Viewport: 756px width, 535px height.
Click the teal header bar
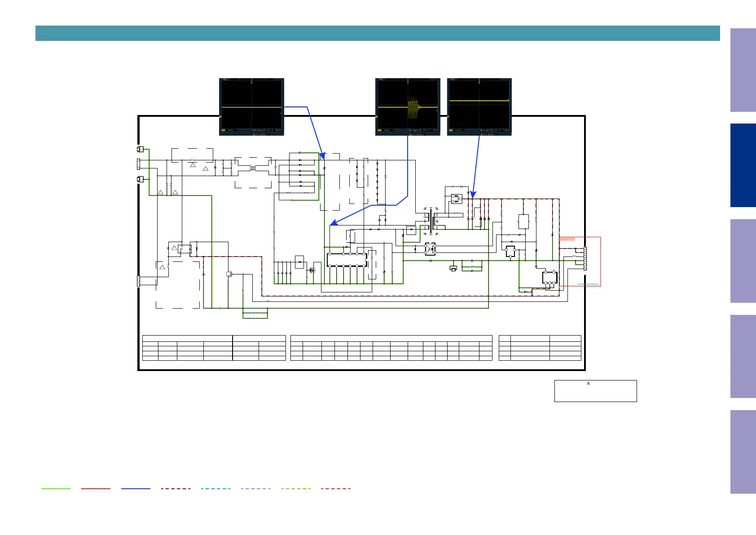pos(378,33)
